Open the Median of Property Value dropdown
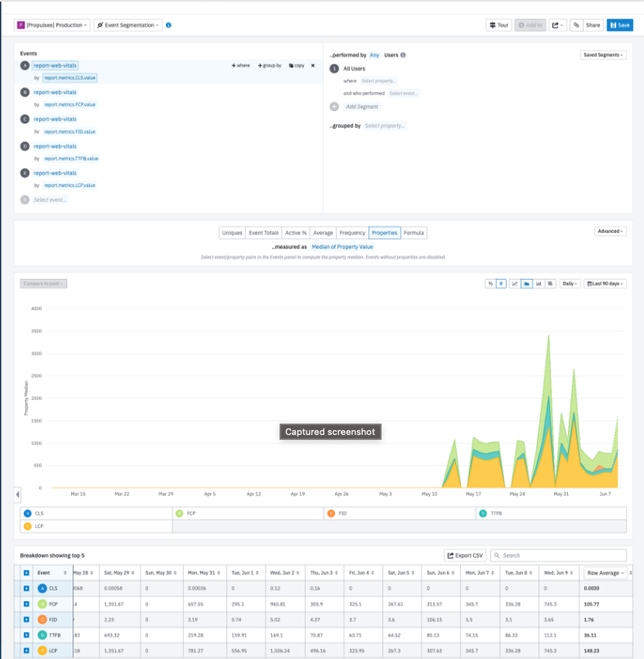The width and height of the screenshot is (644, 659). click(x=342, y=247)
